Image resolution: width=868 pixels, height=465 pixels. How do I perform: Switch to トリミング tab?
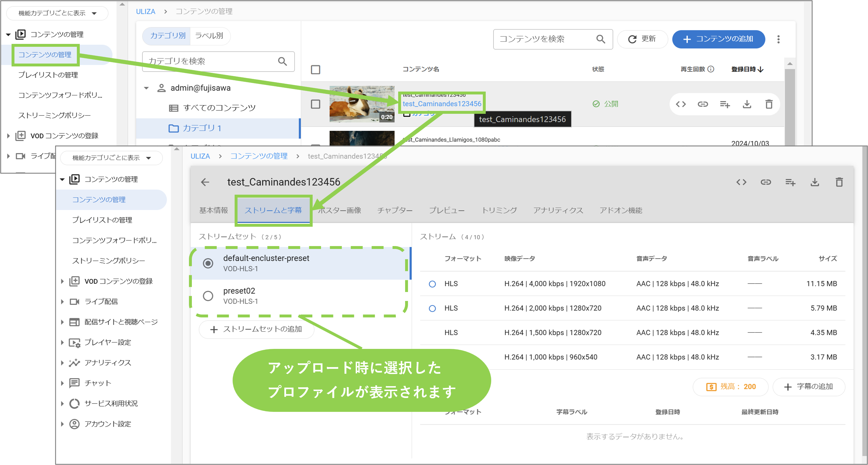point(499,211)
